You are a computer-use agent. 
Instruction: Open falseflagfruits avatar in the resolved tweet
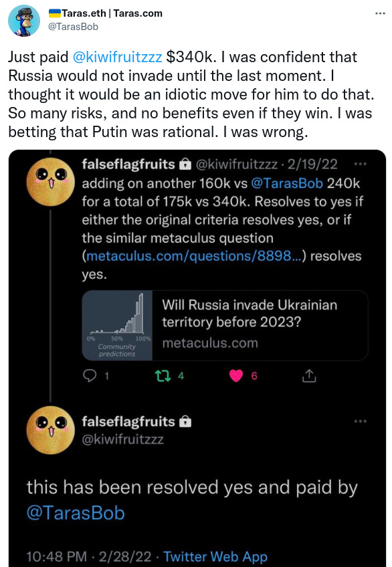coord(51,430)
